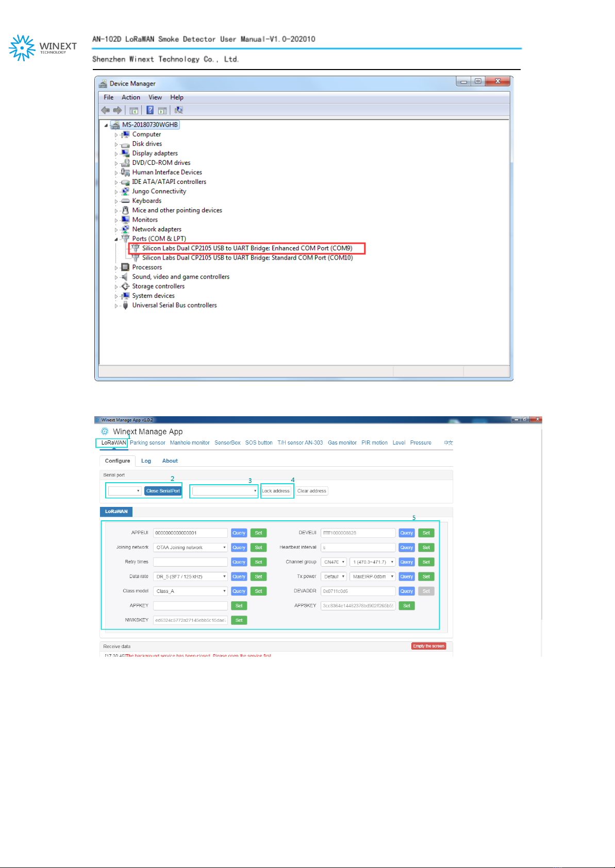Image resolution: width=615 pixels, height=868 pixels.
Task: Open the About tab
Action: click(170, 461)
